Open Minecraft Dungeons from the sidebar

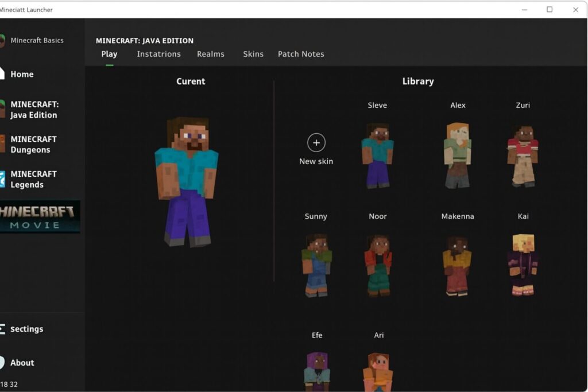click(x=29, y=144)
